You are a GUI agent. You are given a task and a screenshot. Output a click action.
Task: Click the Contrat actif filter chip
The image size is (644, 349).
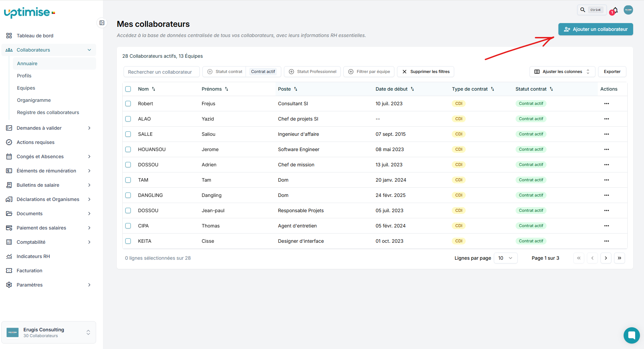point(263,72)
